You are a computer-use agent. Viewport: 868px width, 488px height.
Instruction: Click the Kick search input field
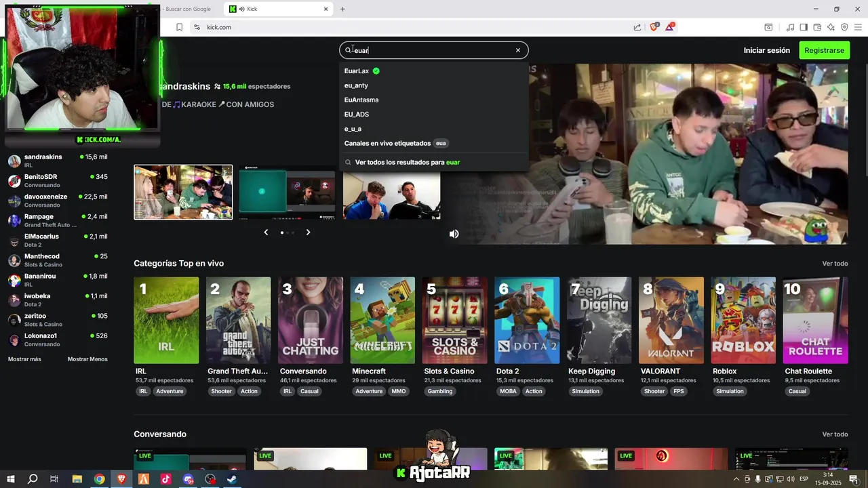coord(434,50)
